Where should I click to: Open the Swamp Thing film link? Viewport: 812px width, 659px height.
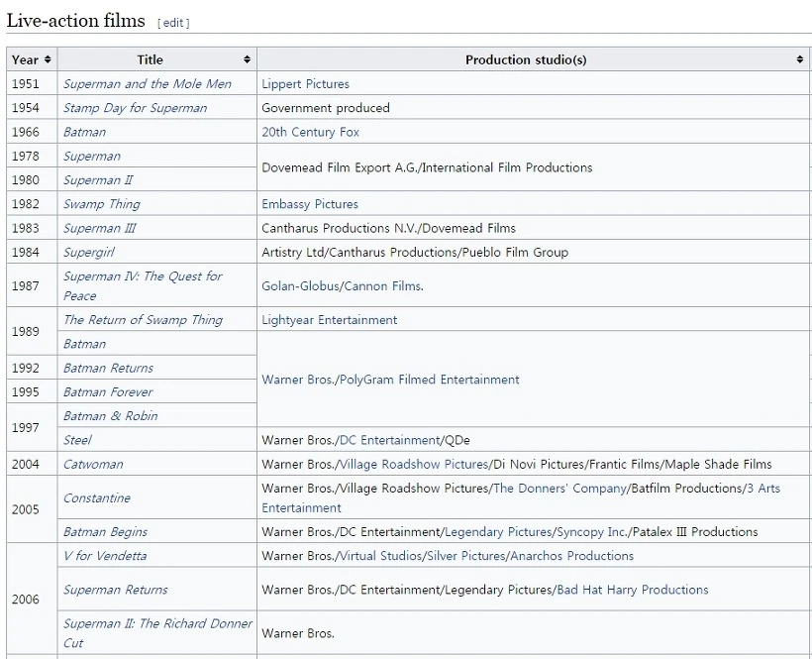click(101, 204)
